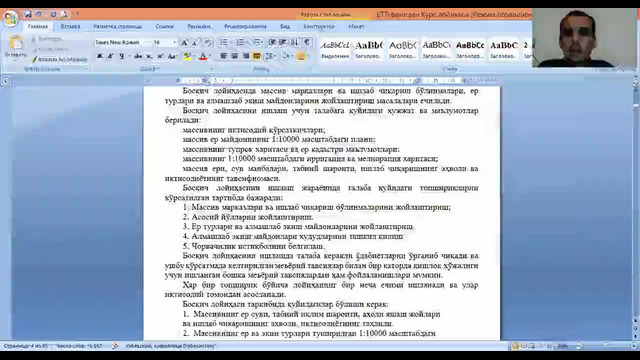Toggle strikethrough formatting
The height and width of the screenshot is (360, 640).
point(138,56)
